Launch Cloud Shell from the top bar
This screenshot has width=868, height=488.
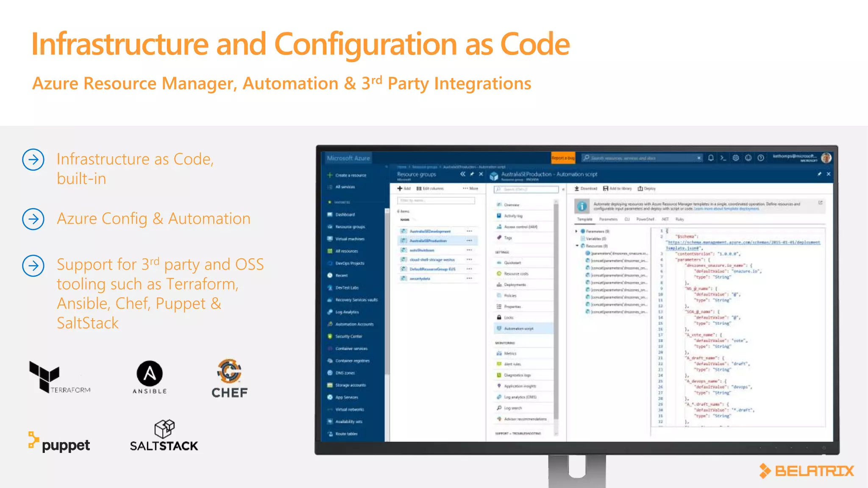coord(723,158)
